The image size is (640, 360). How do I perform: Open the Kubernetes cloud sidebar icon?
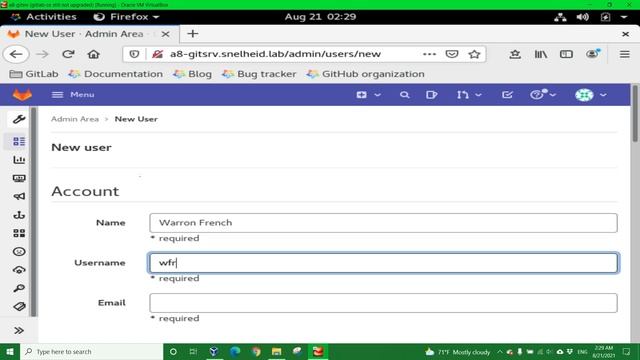click(x=19, y=270)
